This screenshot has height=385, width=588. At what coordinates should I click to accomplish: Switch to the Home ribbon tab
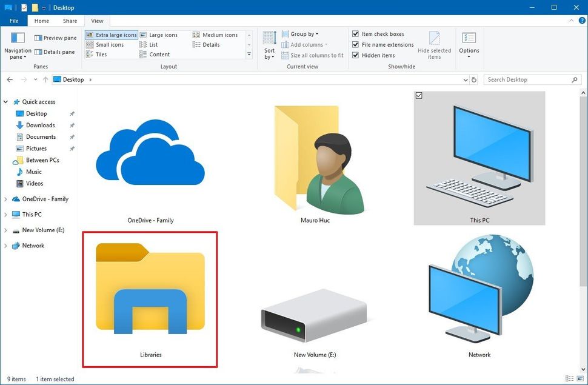[x=41, y=20]
